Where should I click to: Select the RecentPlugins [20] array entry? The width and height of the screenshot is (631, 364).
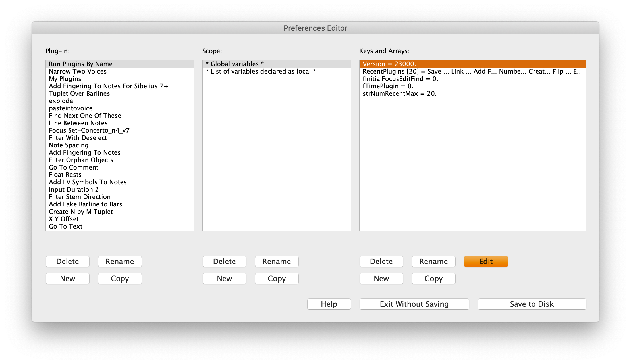(x=472, y=71)
